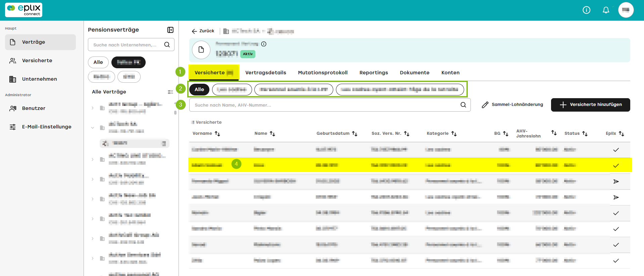This screenshot has height=276, width=644.
Task: Click the checkmark in highlighted yellow row
Action: [616, 166]
